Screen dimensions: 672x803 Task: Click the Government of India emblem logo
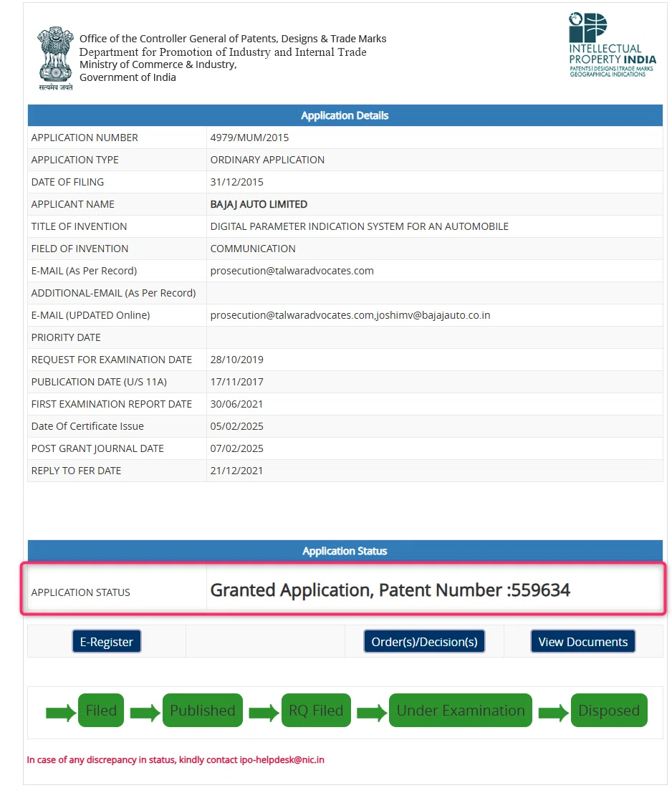[x=56, y=59]
